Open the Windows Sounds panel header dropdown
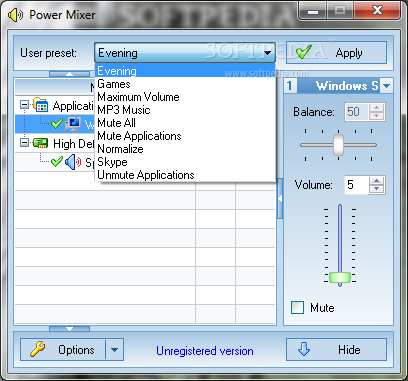408x381 pixels. pyautogui.click(x=386, y=86)
